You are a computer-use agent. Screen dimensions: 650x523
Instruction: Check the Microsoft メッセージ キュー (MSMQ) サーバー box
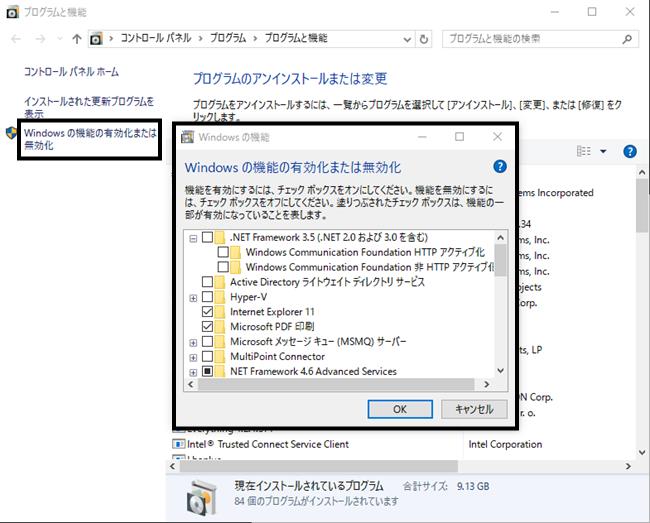coord(207,341)
